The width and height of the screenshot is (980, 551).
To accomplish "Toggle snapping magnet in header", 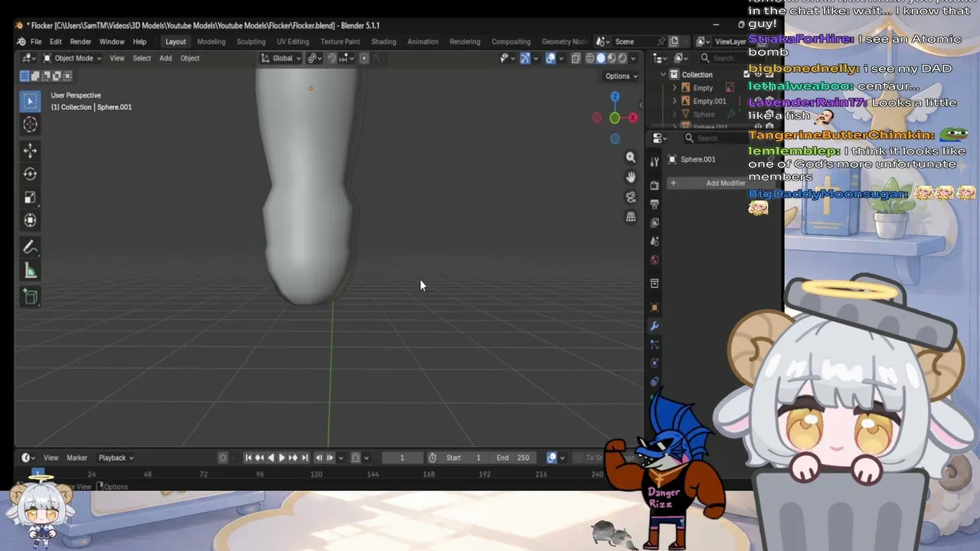I will click(x=332, y=58).
